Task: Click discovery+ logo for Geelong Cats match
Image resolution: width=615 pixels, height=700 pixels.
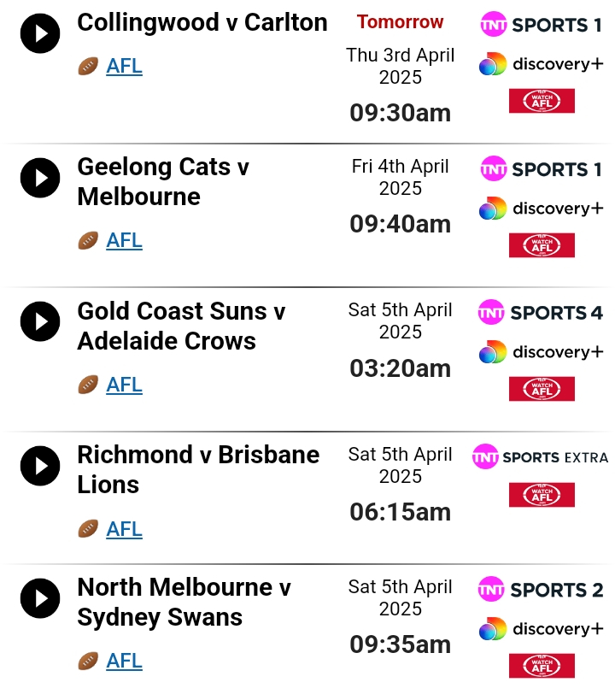Action: click(x=541, y=209)
